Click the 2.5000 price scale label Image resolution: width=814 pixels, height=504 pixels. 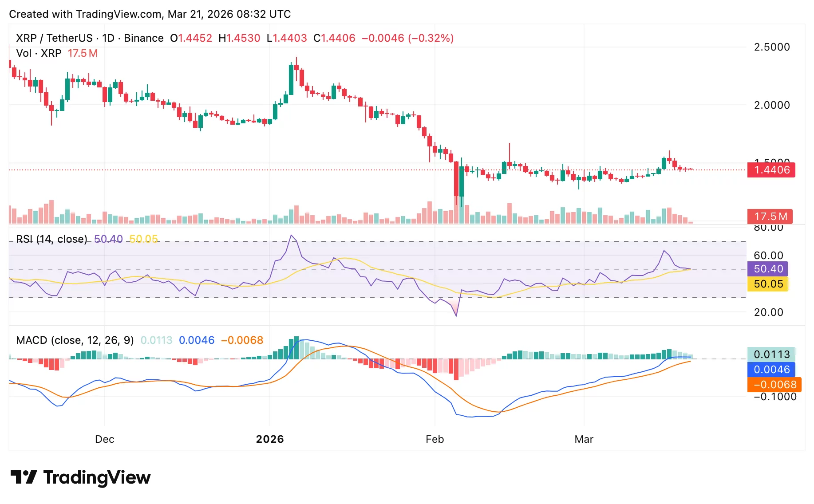point(773,47)
